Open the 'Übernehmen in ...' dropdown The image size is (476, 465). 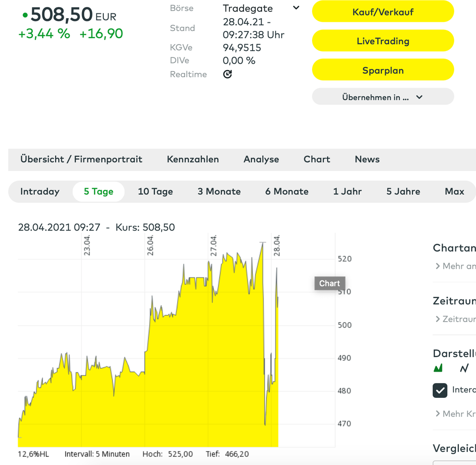[383, 97]
